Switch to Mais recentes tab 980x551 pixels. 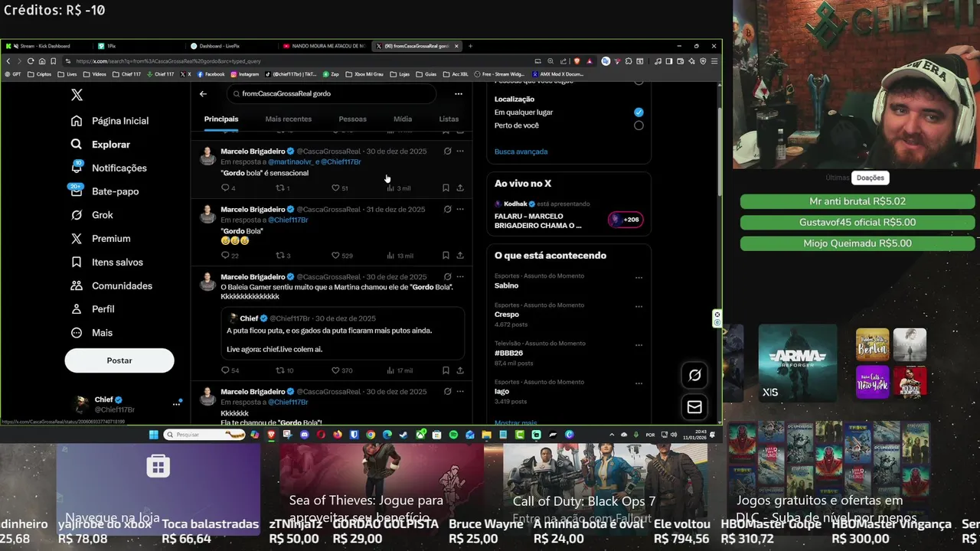[288, 119]
